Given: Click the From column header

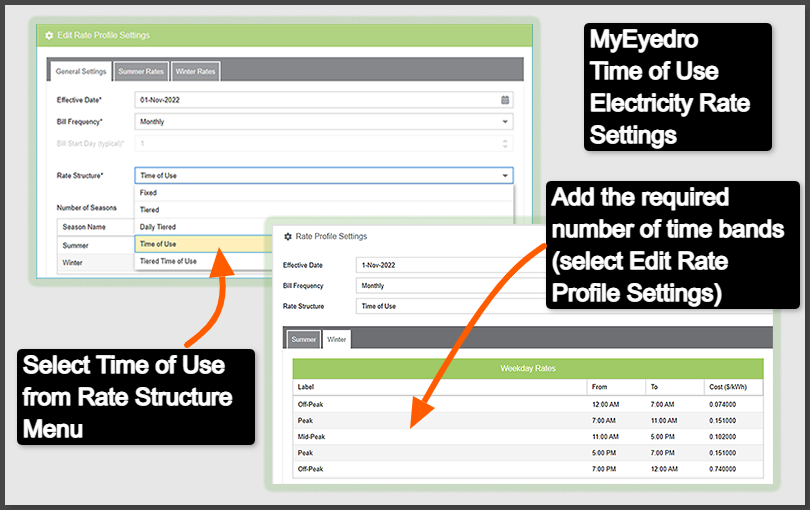Looking at the screenshot, I should [615, 387].
